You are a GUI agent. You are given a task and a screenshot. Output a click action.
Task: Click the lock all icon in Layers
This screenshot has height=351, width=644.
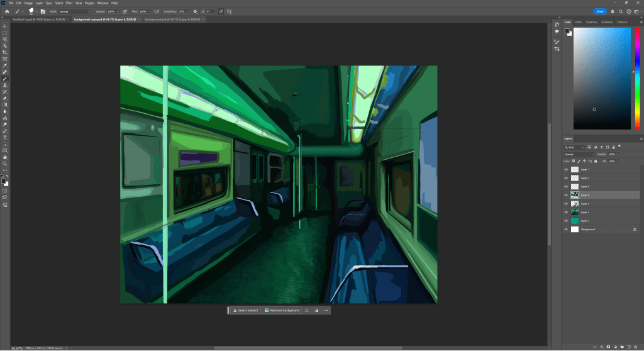pyautogui.click(x=595, y=161)
